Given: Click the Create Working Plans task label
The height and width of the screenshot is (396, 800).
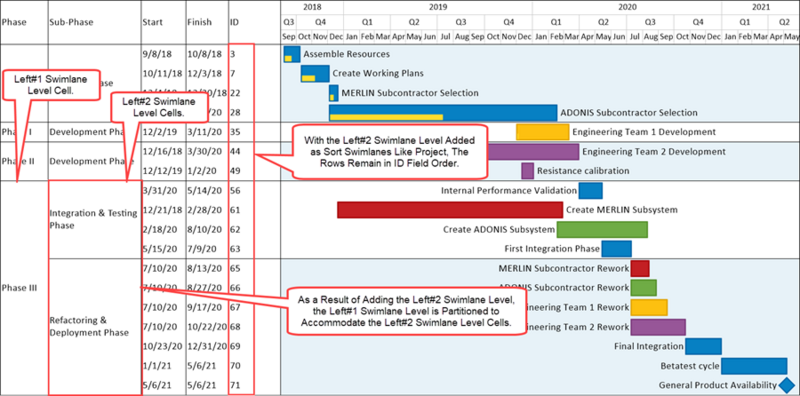Looking at the screenshot, I should pos(378,73).
